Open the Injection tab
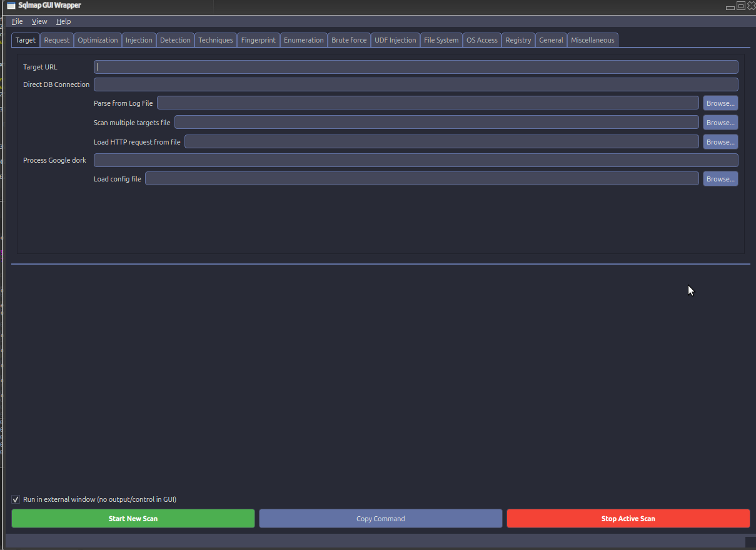The width and height of the screenshot is (756, 550). coord(139,40)
